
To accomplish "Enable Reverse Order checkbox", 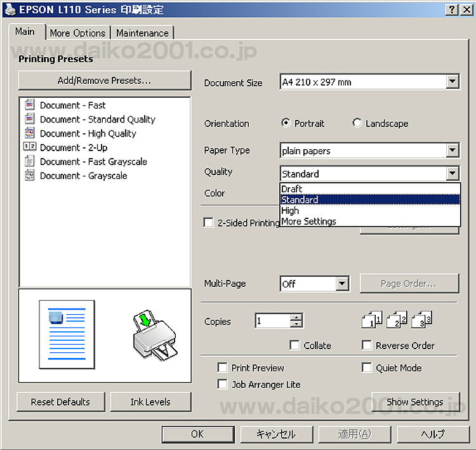I will click(366, 345).
